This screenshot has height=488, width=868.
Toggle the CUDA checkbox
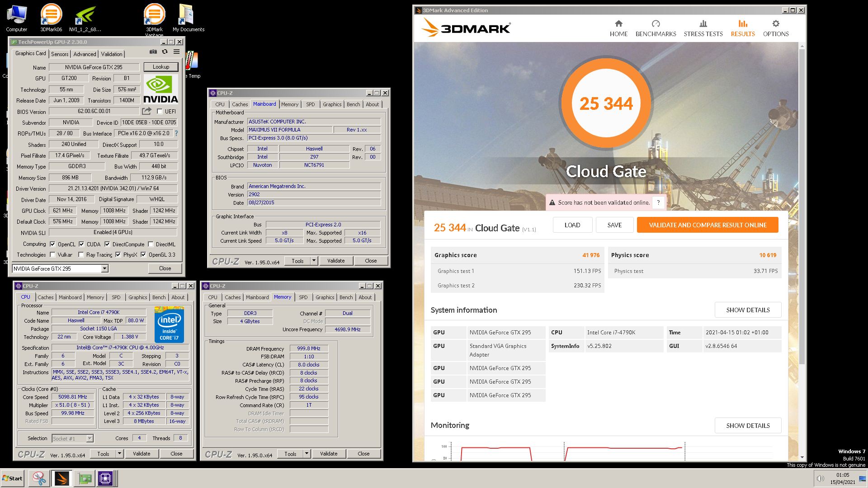[x=81, y=244]
